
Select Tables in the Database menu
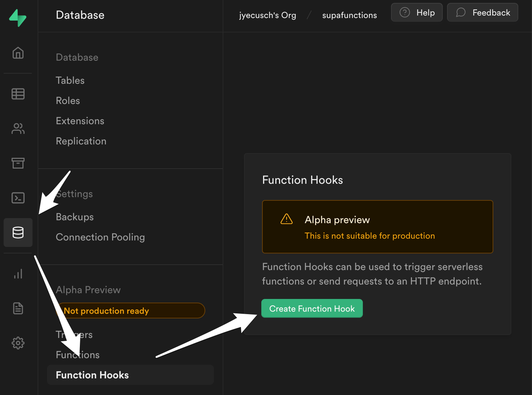(70, 80)
